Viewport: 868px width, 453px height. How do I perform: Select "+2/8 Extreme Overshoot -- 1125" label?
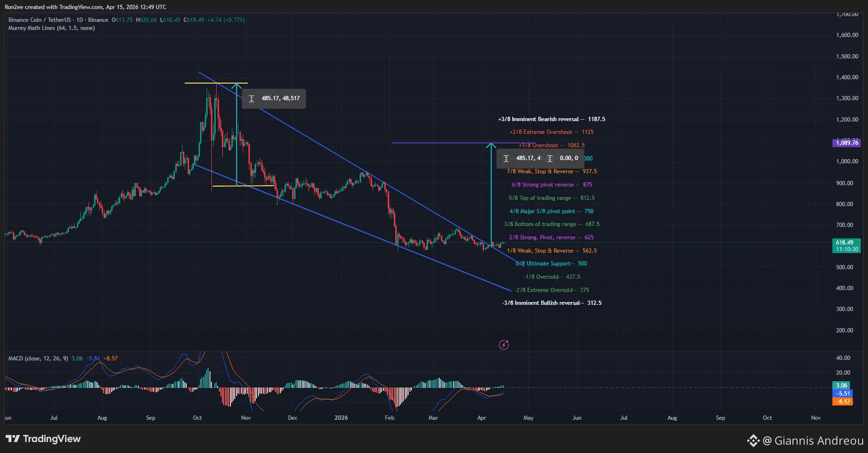[x=552, y=132]
